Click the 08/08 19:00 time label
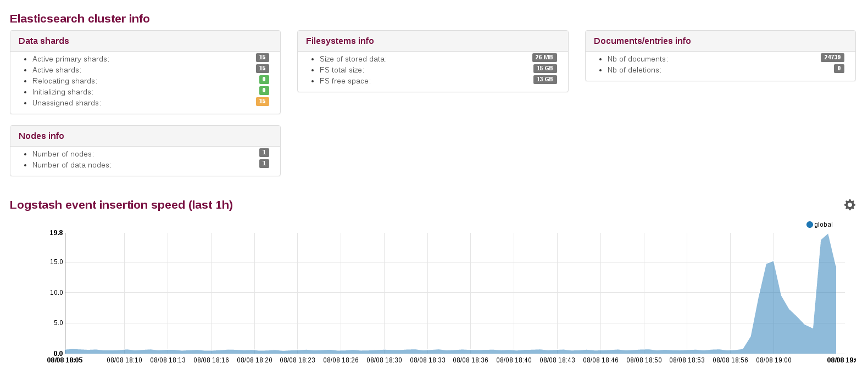 click(x=774, y=360)
